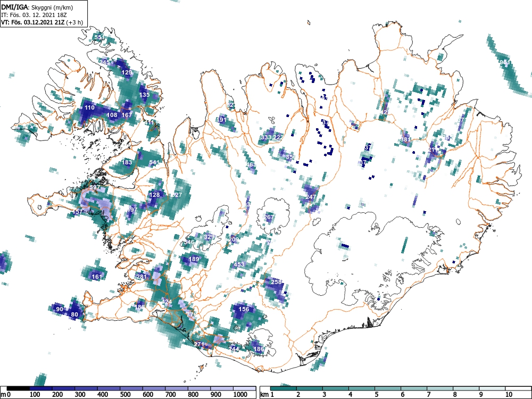Click the 424 value label
The height and width of the screenshot is (399, 532).
click(167, 301)
